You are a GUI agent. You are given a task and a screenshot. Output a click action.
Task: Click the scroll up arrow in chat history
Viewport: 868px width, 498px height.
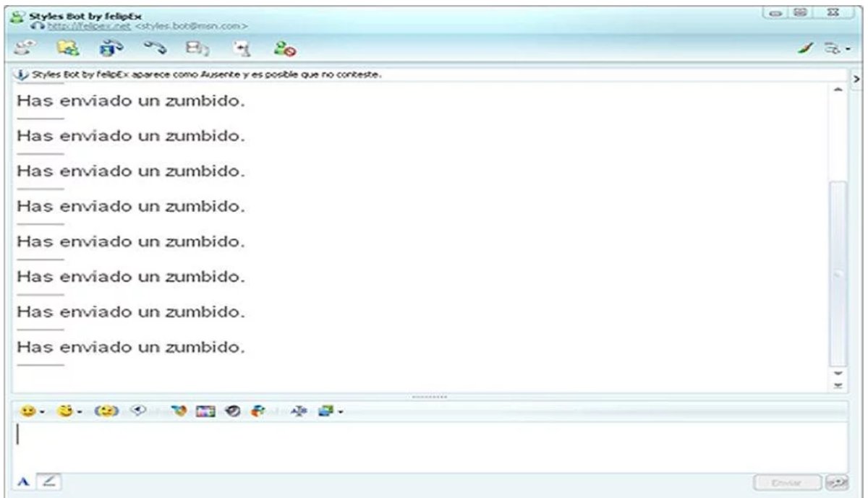838,89
